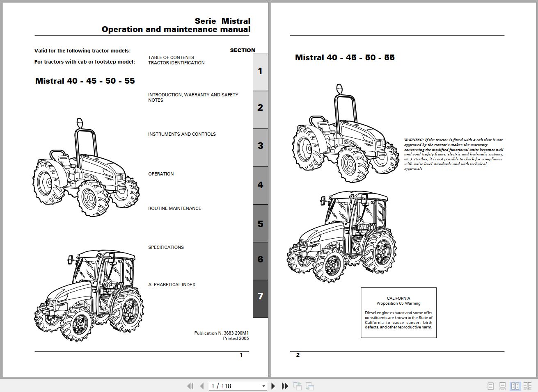The width and height of the screenshot is (538, 392).
Task: Click page number 1 footer
Action: (x=241, y=355)
